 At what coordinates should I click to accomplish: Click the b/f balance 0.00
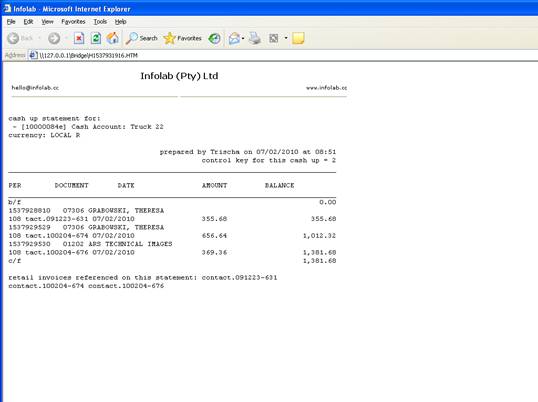(328, 202)
